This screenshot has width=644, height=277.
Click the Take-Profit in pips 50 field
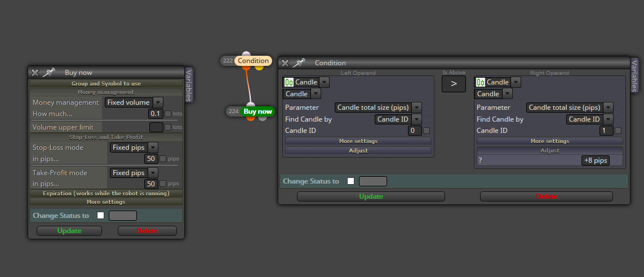pyautogui.click(x=151, y=184)
